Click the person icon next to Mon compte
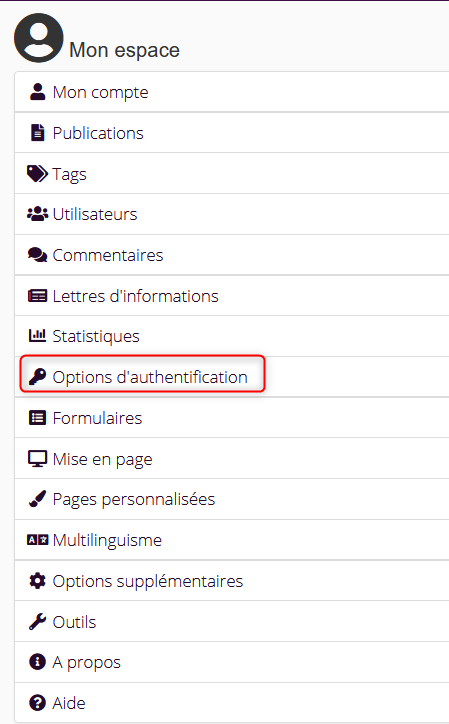The height and width of the screenshot is (724, 449). pyautogui.click(x=37, y=92)
